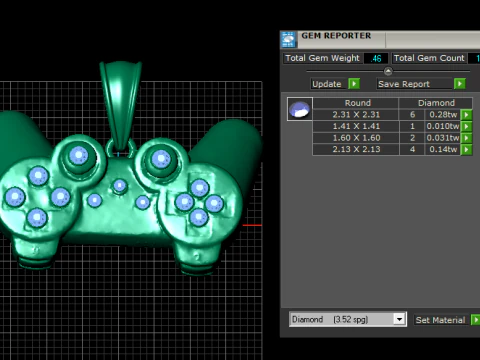
Task: Click count 6 in 2.31 row
Action: pos(412,115)
